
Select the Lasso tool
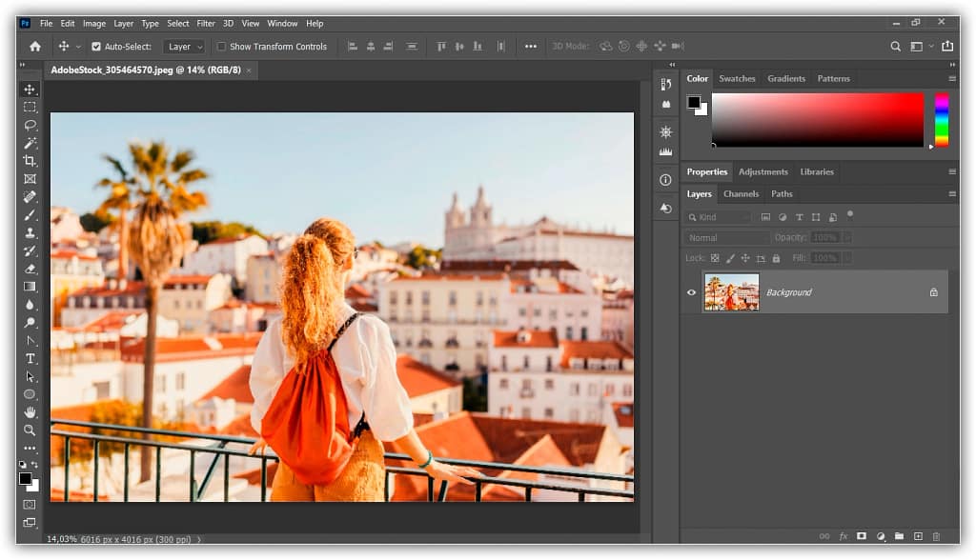30,125
